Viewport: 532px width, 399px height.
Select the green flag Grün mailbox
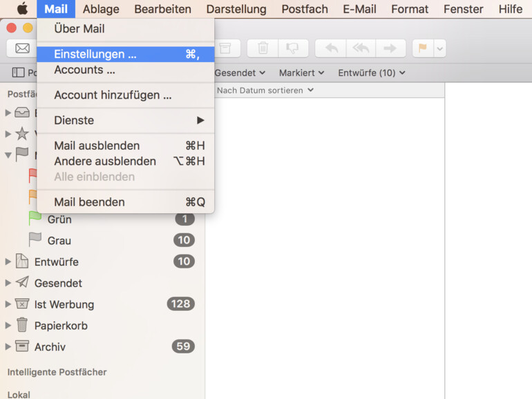tap(112, 220)
